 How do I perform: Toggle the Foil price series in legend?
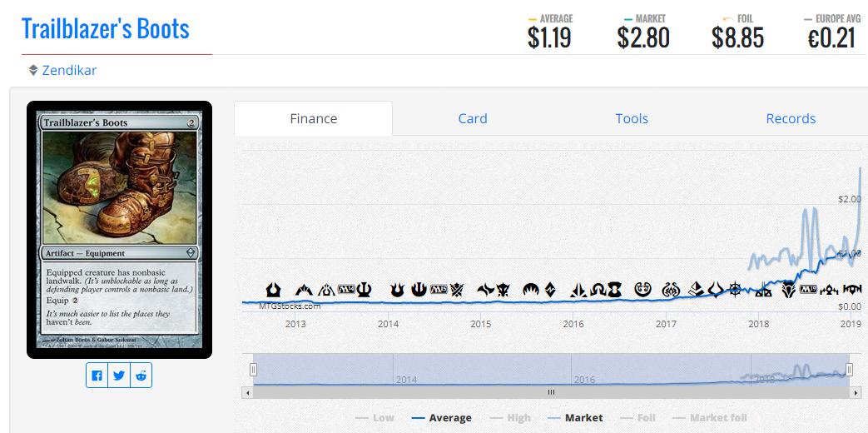tap(637, 417)
